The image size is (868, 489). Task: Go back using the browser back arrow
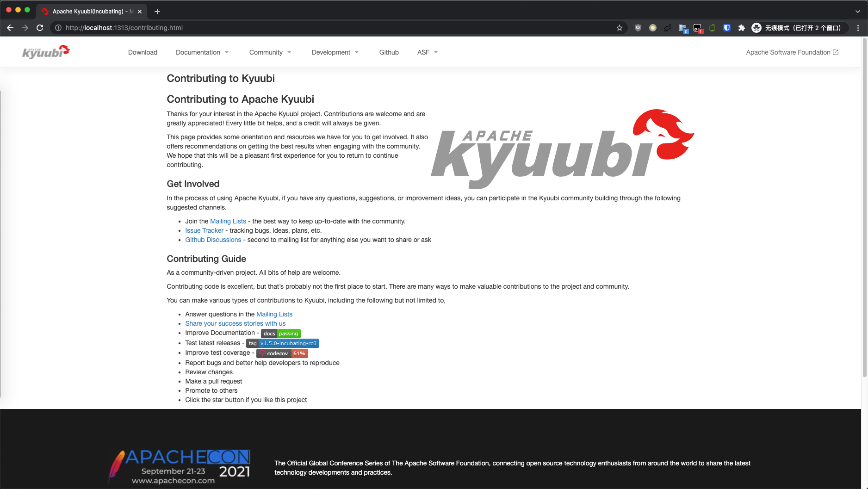pos(10,28)
